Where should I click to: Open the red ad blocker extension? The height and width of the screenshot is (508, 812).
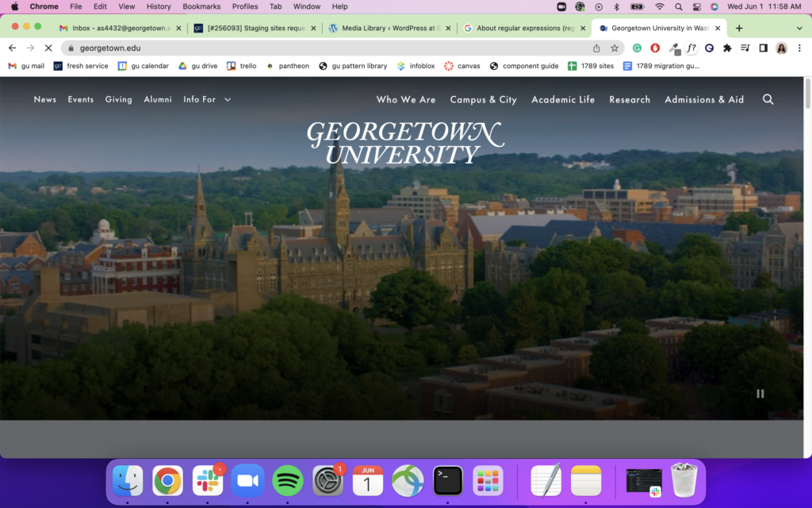pyautogui.click(x=655, y=48)
